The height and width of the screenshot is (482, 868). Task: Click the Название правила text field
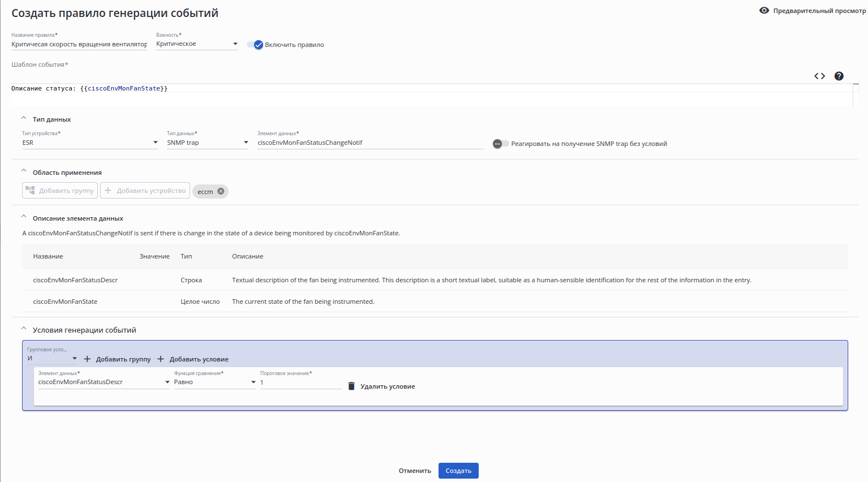click(79, 44)
